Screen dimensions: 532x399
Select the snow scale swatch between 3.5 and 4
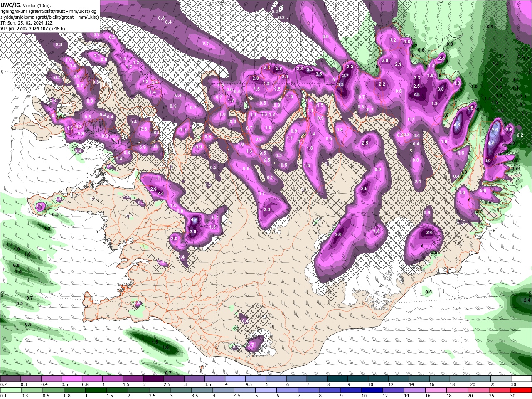tap(215, 379)
